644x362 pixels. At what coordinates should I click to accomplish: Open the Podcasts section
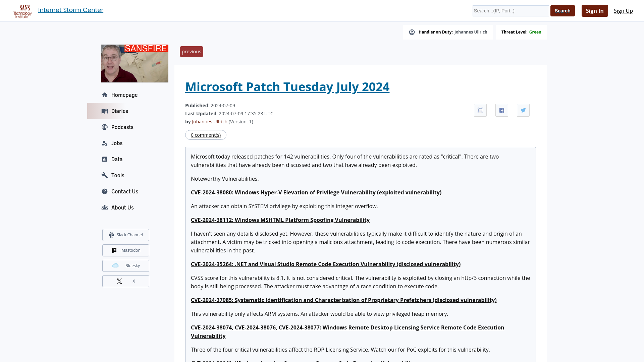(122, 127)
